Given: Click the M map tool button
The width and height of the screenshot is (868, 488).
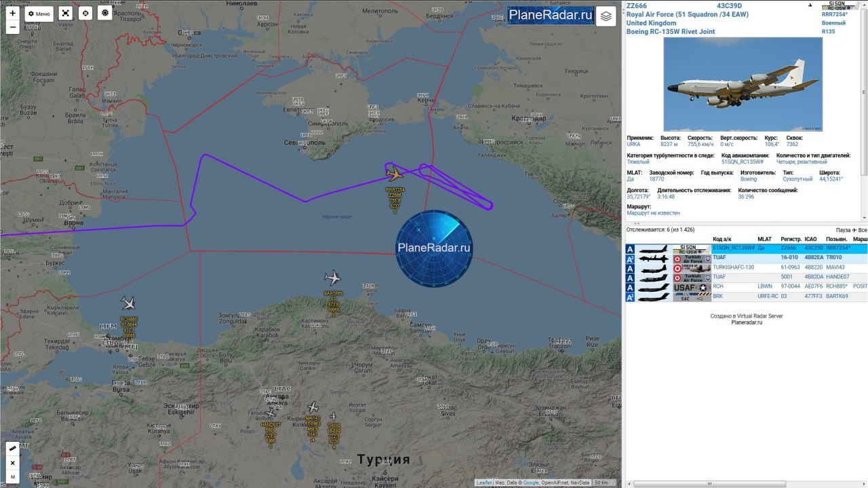Looking at the screenshot, I should coord(12,477).
